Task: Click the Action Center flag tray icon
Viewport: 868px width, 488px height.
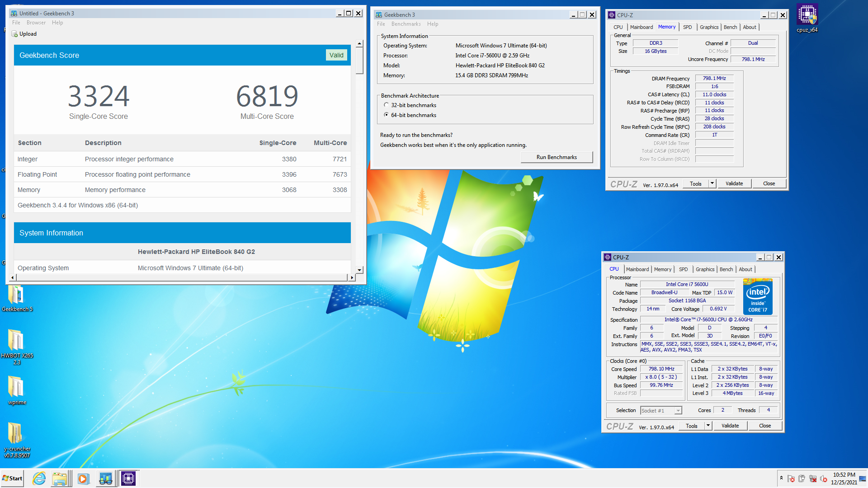Action: point(791,479)
